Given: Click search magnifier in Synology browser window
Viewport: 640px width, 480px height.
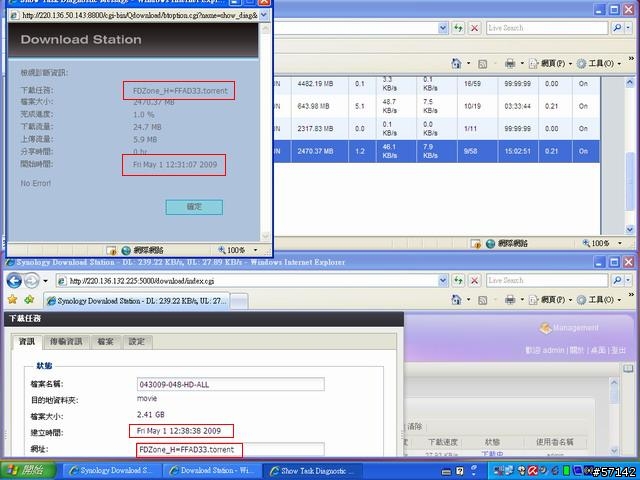Looking at the screenshot, I should coord(617,280).
